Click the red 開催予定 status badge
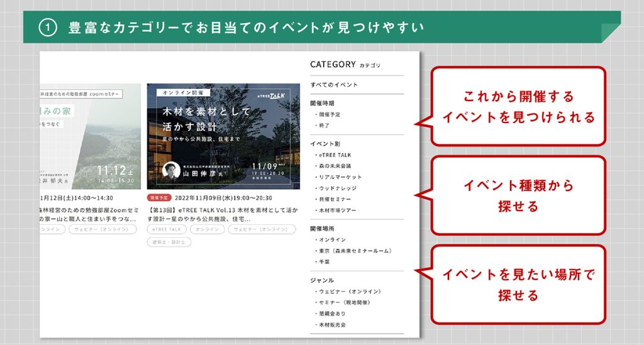644x345 pixels. pos(159,198)
